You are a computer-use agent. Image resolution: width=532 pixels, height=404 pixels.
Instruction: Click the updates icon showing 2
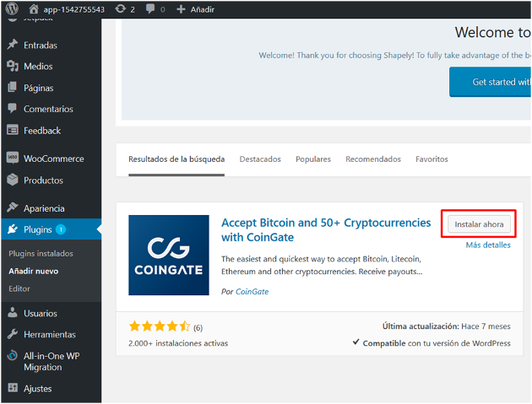[x=121, y=8]
